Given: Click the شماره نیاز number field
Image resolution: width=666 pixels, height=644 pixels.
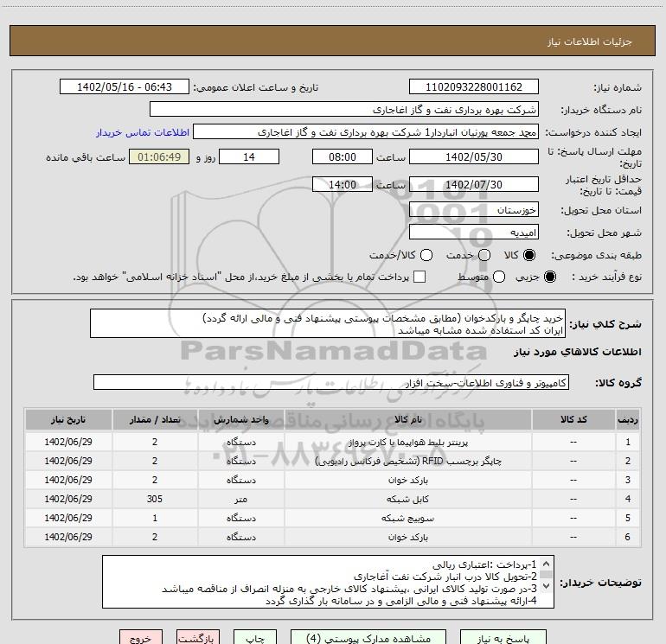Looking at the screenshot, I should tap(474, 86).
